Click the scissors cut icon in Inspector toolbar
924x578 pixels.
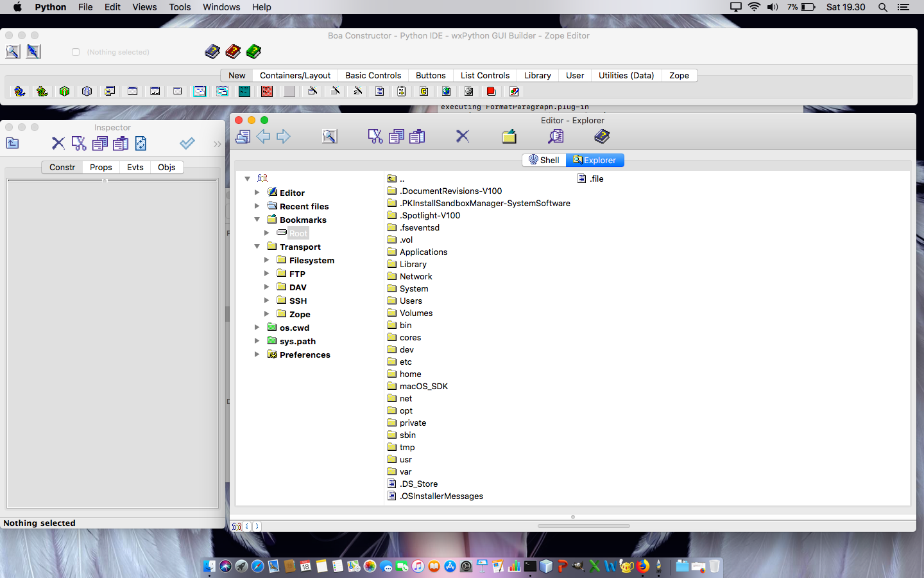79,143
